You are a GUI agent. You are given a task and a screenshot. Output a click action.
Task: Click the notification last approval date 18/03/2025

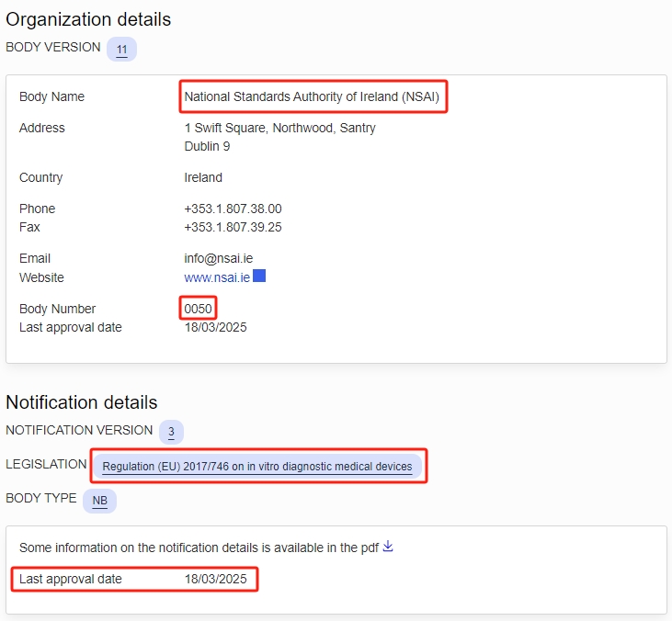click(x=215, y=579)
